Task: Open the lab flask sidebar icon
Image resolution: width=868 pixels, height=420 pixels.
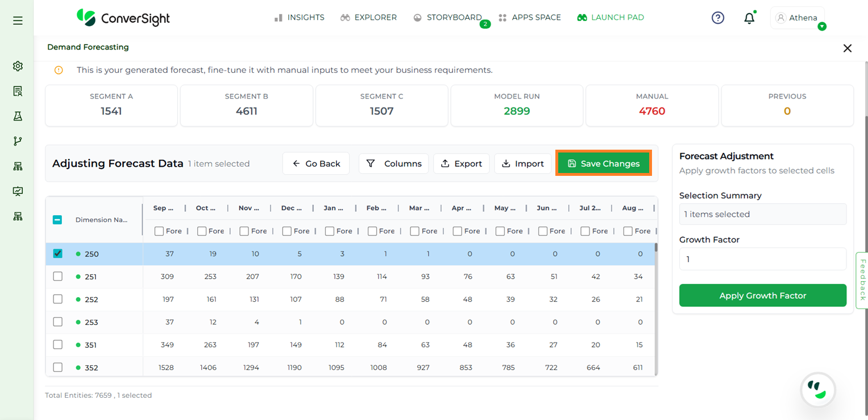Action: coord(18,116)
